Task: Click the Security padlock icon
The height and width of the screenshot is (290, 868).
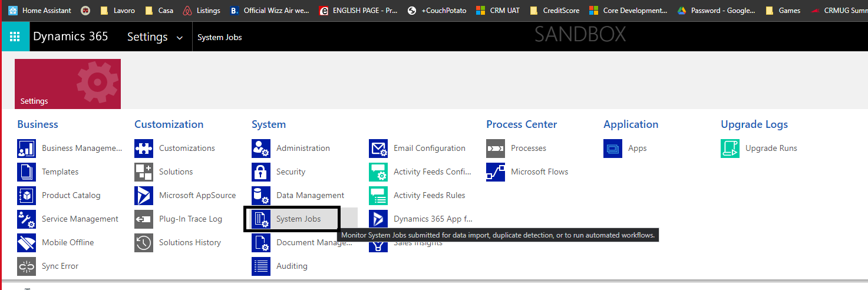Action: coord(261,172)
